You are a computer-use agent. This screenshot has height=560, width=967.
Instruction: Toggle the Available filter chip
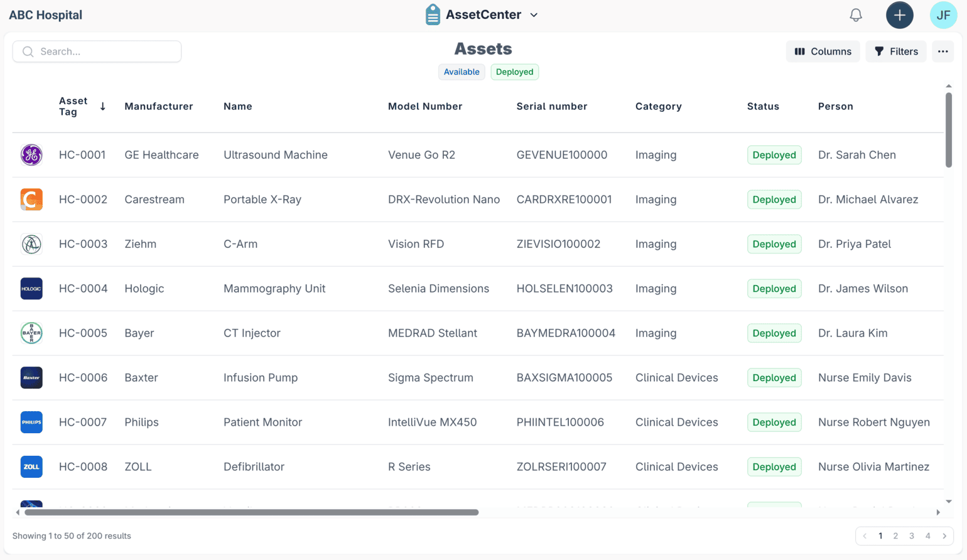pos(462,72)
